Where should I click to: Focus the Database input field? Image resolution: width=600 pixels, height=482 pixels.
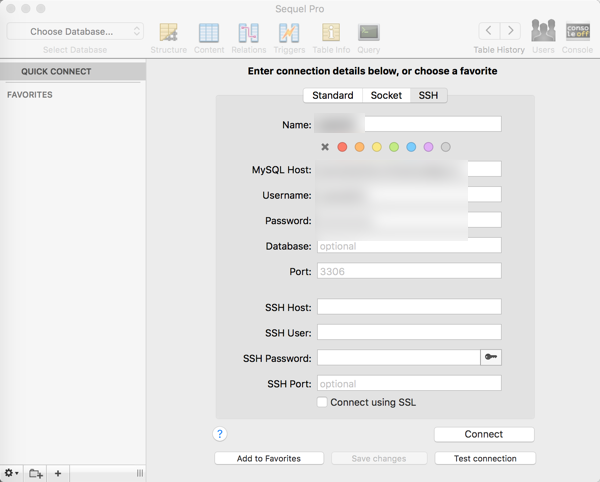(409, 245)
